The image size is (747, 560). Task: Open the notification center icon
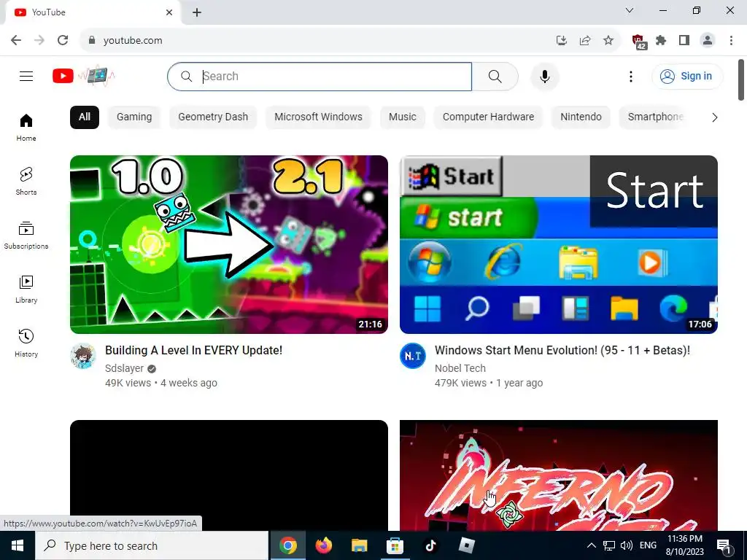tap(724, 546)
